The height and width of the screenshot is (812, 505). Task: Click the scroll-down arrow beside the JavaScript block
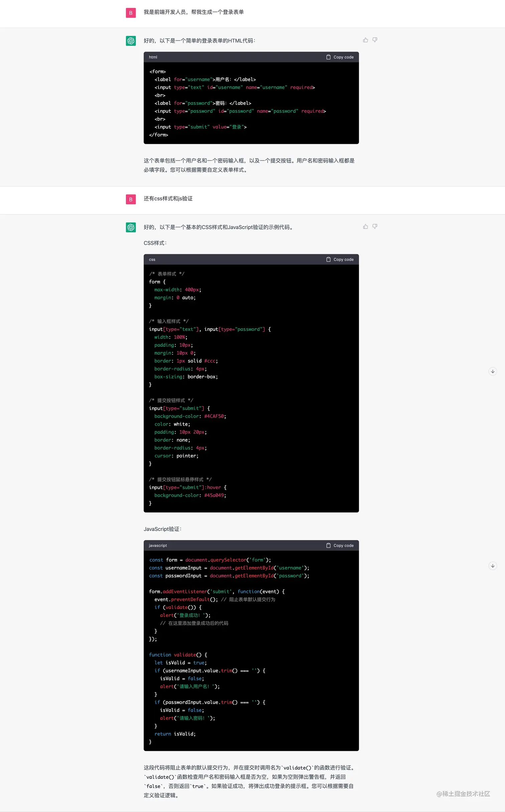pos(493,566)
